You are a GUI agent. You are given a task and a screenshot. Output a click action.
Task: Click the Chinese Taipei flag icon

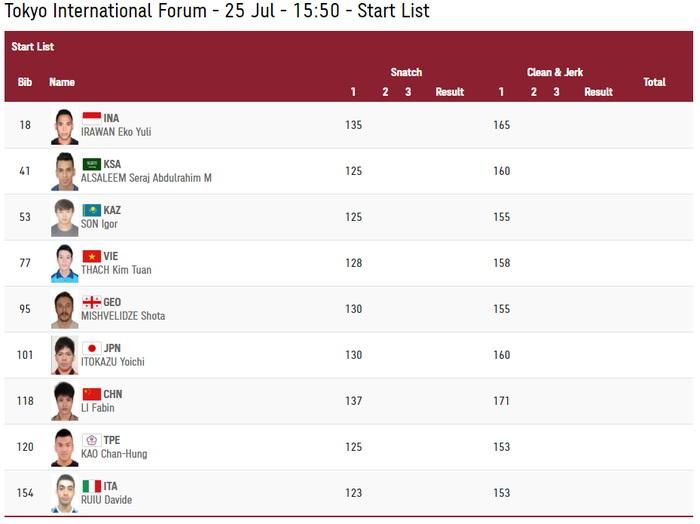[92, 440]
